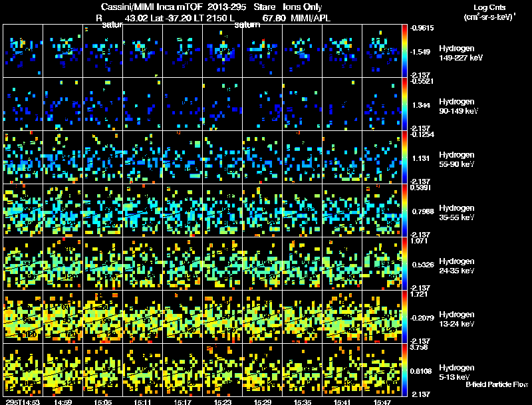
Task: Click the Hydrogen 5-13 keV color bar
Action: (405, 370)
